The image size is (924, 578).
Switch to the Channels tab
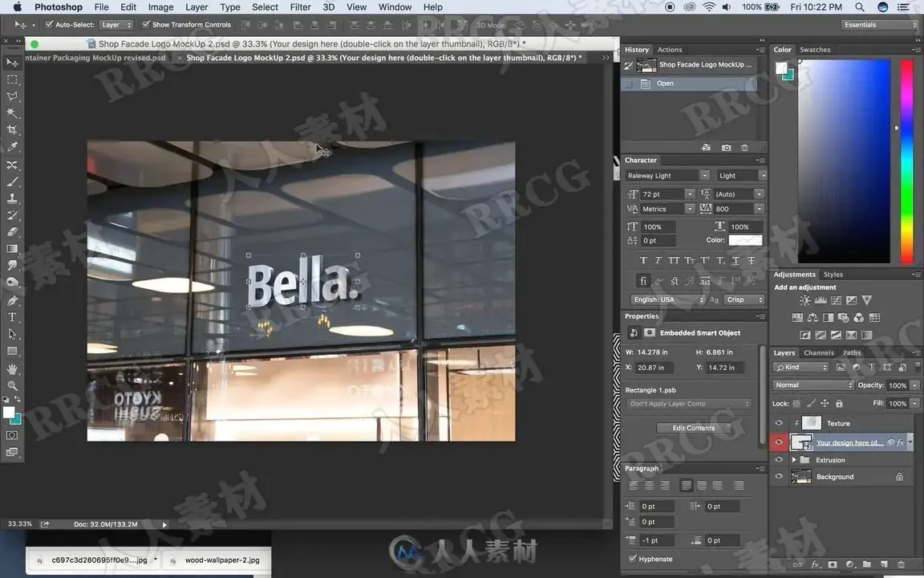point(818,352)
